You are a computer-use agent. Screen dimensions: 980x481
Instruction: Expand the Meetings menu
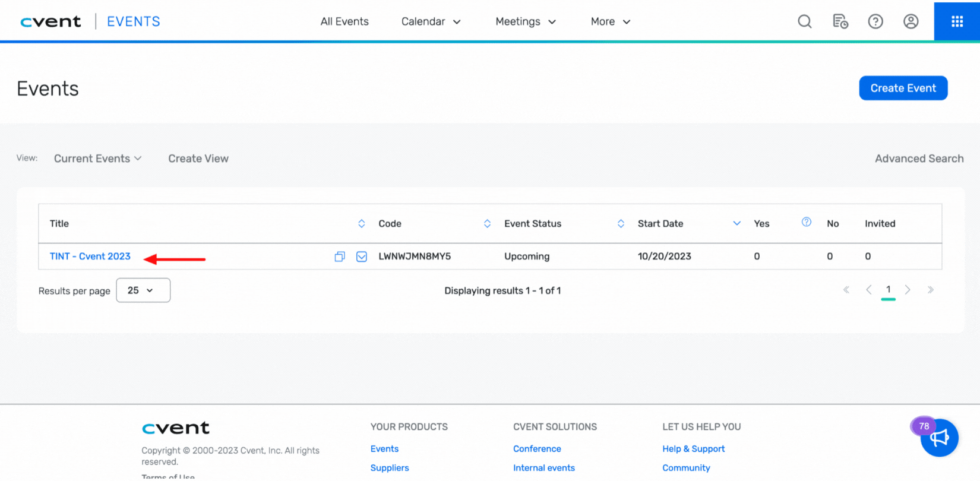coord(526,21)
